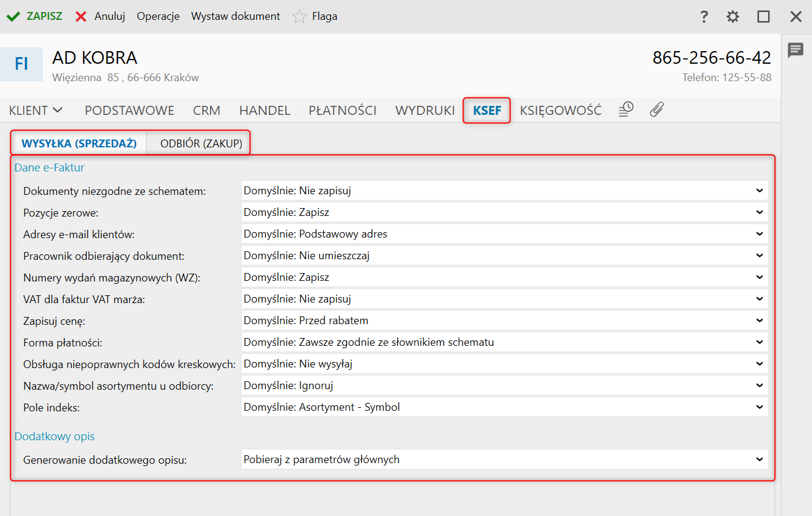This screenshot has width=812, height=516.
Task: Save the record with ZAPISZ
Action: coord(35,16)
